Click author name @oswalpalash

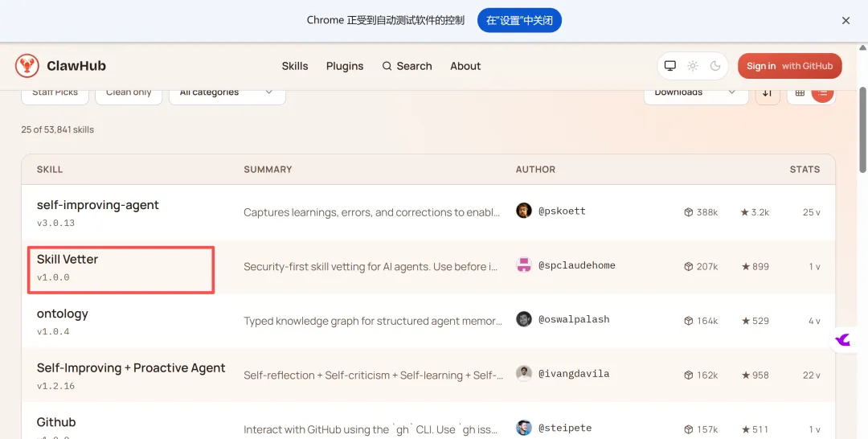point(574,319)
